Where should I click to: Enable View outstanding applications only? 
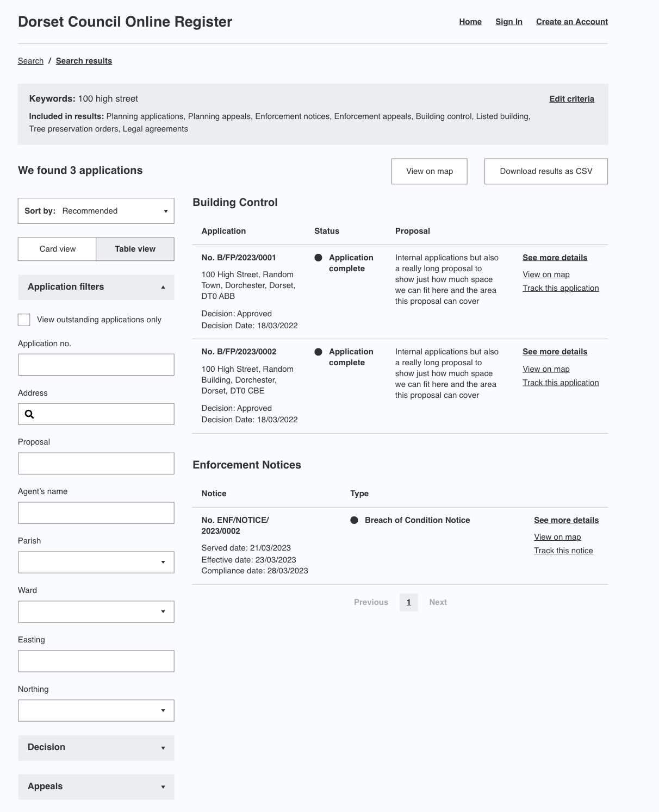24,320
